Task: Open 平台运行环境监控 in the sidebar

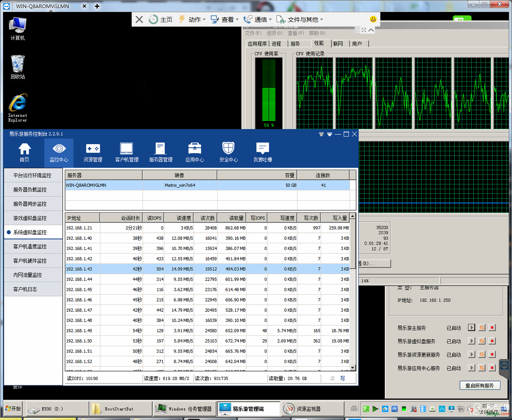Action: 34,175
